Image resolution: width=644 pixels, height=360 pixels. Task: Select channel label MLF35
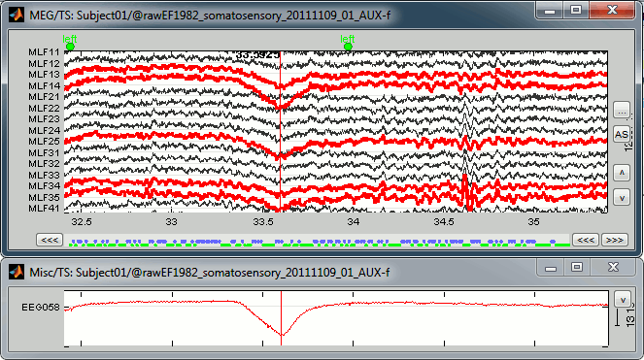pos(44,197)
